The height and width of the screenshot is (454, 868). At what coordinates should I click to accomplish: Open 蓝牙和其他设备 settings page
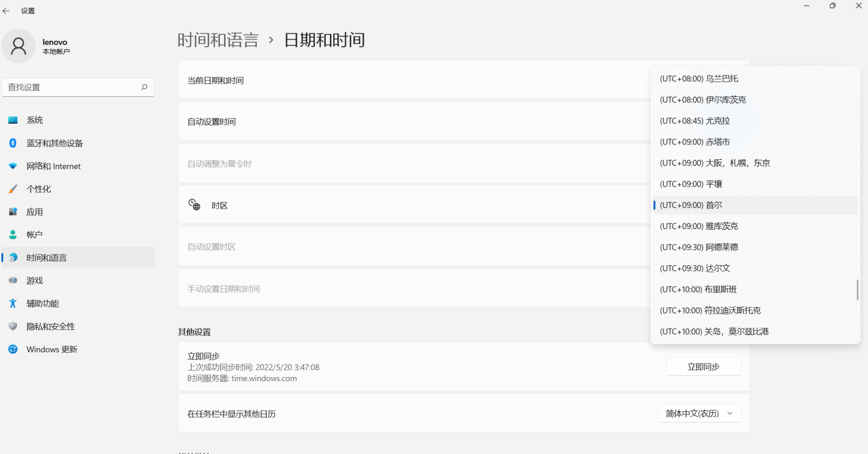pyautogui.click(x=78, y=143)
